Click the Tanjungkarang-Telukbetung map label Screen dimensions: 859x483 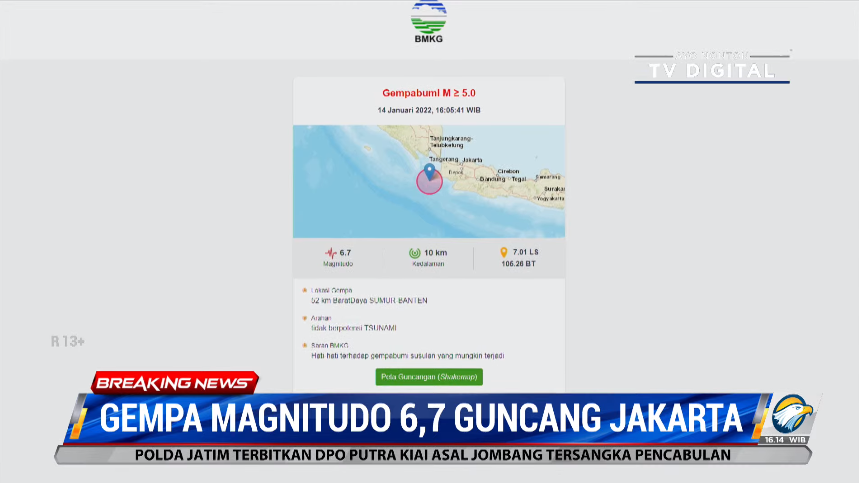451,142
